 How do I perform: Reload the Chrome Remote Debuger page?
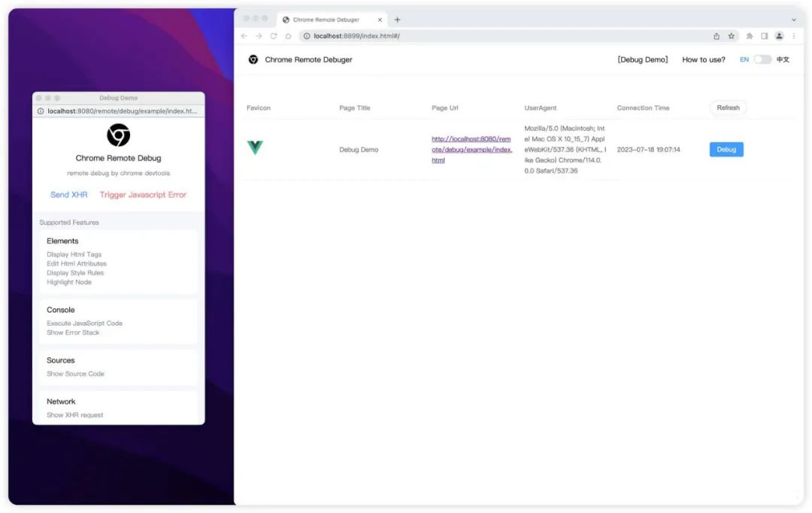[274, 36]
